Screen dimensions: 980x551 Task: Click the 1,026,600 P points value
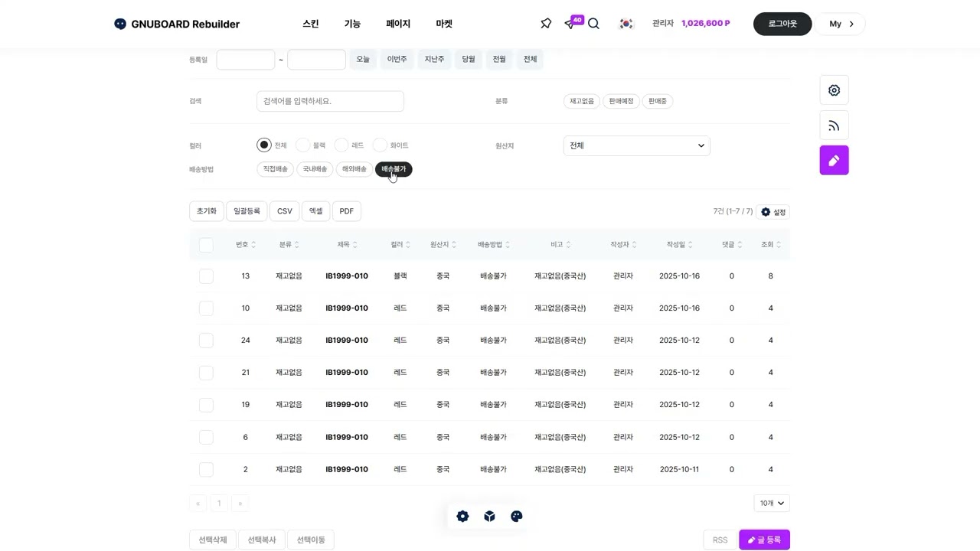click(706, 24)
